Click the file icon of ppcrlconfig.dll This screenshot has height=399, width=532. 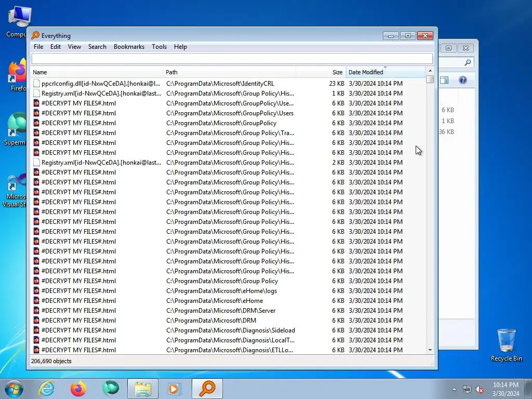point(36,84)
